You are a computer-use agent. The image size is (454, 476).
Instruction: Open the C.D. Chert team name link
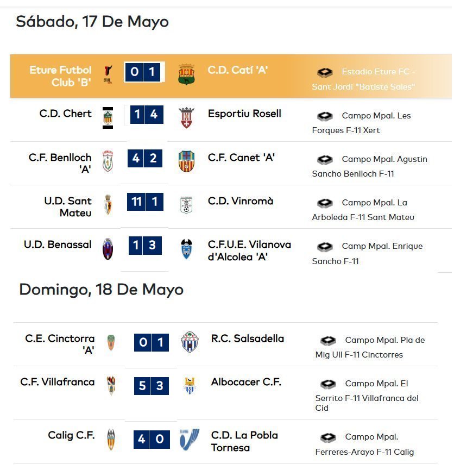click(65, 114)
